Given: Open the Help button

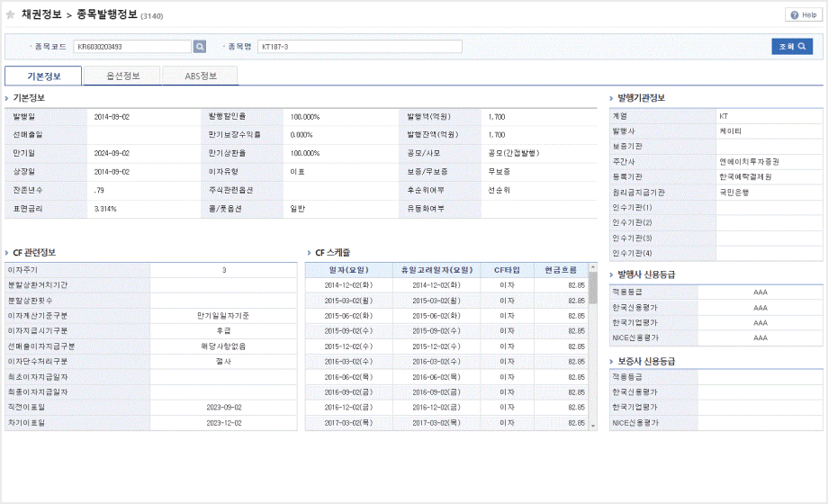Looking at the screenshot, I should tap(804, 14).
